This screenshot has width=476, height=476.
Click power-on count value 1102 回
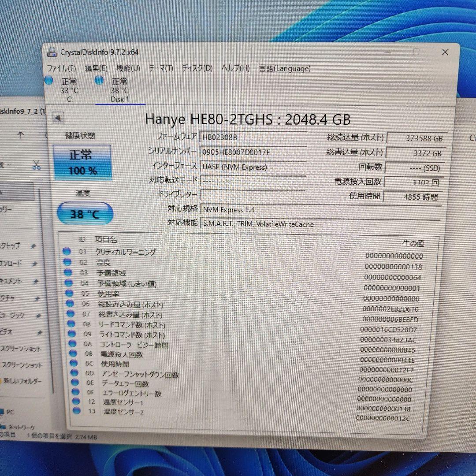(x=414, y=182)
